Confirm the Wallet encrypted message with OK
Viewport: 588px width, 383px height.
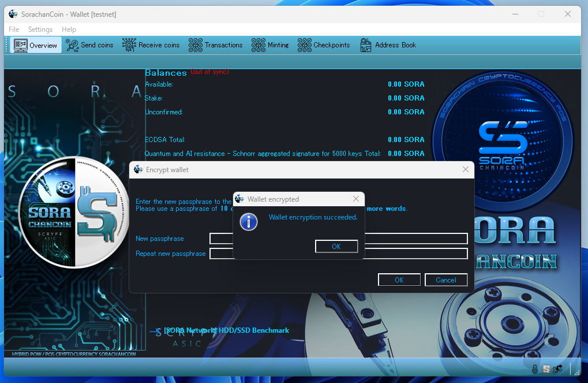point(336,247)
